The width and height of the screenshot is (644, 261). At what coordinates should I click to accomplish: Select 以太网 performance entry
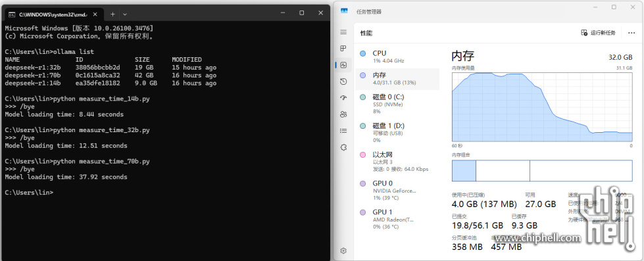click(x=397, y=162)
